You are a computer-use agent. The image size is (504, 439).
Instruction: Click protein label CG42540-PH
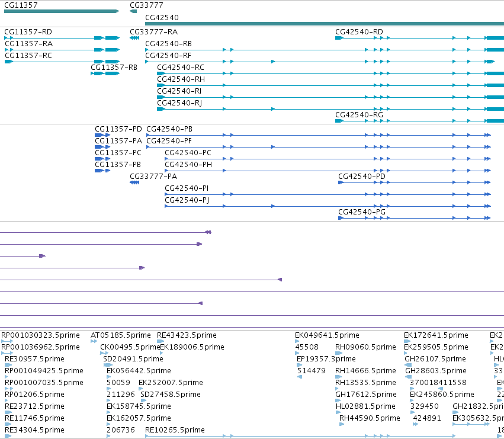(188, 165)
